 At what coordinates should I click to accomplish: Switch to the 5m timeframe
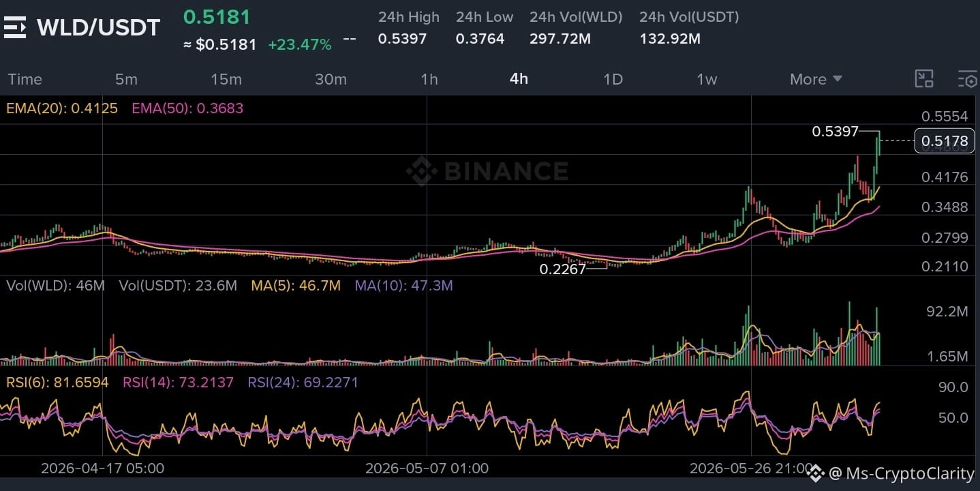click(126, 79)
